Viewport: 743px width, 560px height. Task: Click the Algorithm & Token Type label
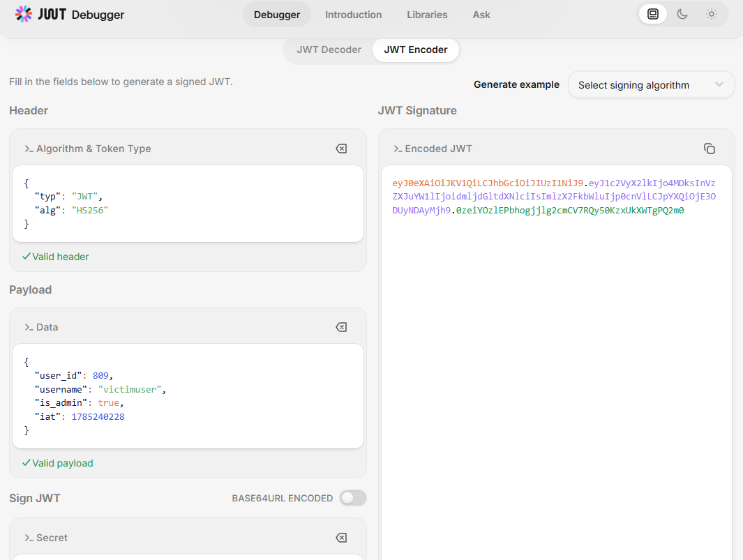click(93, 149)
